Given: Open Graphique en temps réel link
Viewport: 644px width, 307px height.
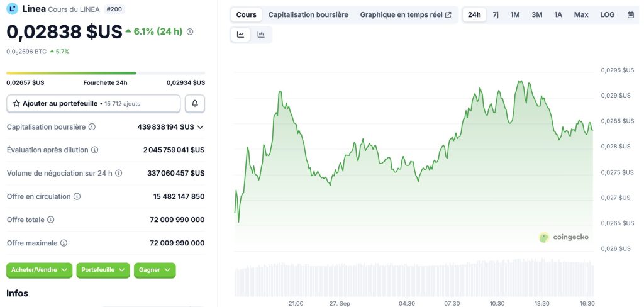Looking at the screenshot, I should tap(406, 15).
